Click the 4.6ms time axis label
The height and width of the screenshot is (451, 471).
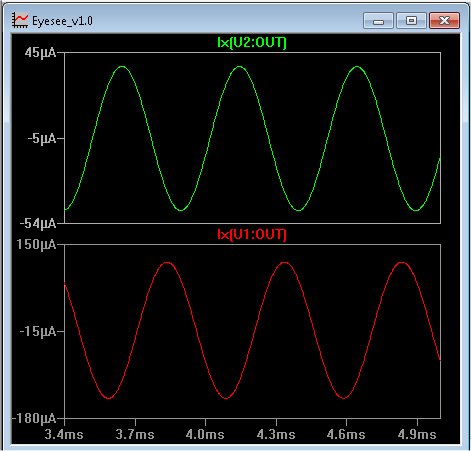[346, 434]
